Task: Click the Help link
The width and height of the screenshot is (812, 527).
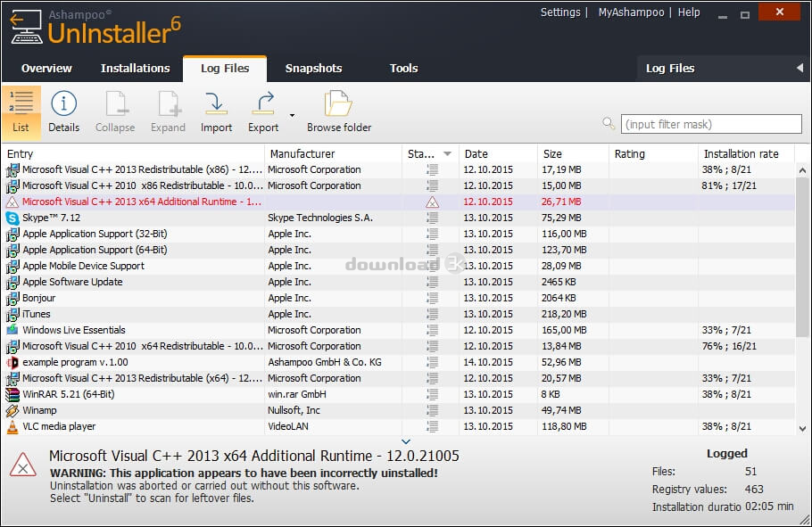Action: (x=689, y=12)
